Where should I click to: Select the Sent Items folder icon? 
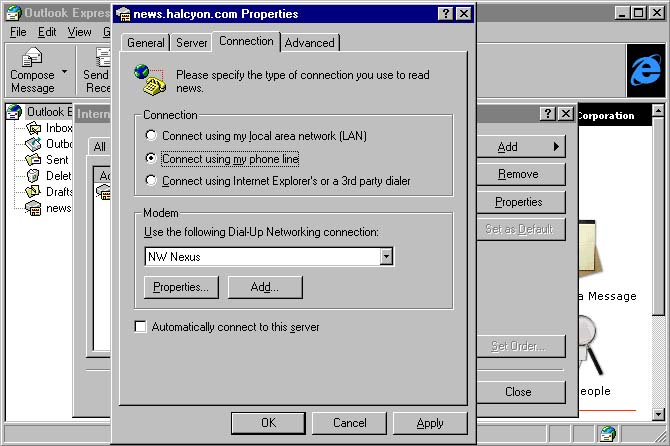pos(33,160)
